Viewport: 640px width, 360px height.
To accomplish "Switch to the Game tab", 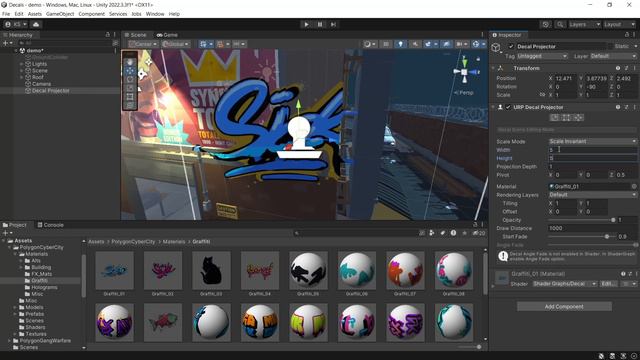I will point(167,35).
